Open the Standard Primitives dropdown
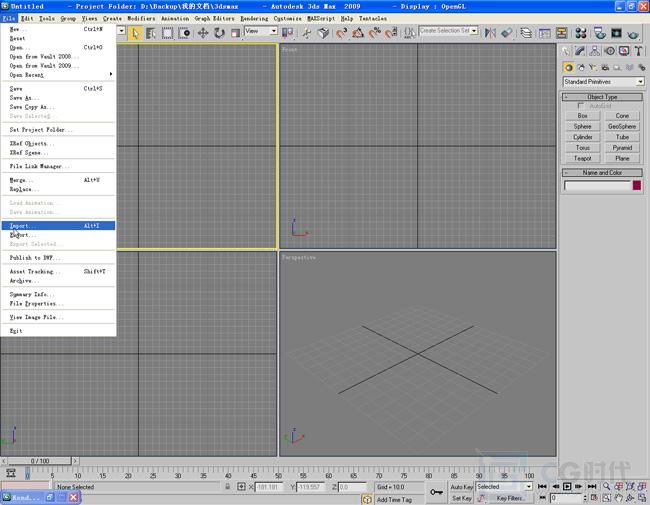 pyautogui.click(x=603, y=82)
